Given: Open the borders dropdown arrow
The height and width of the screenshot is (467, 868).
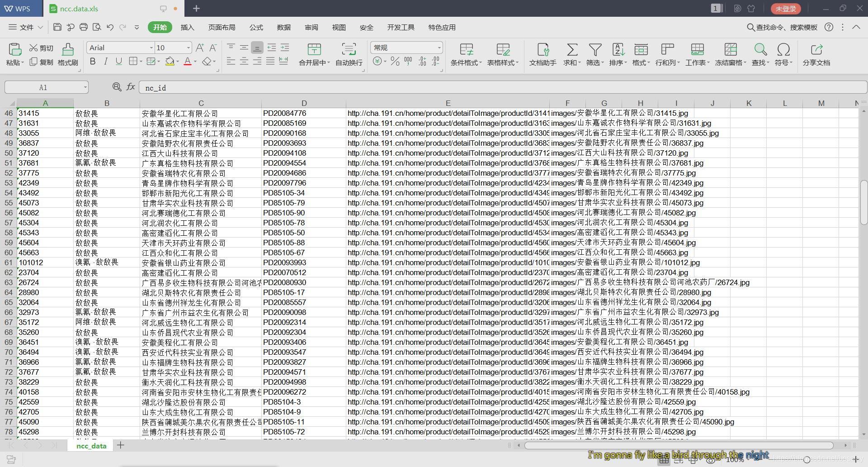Looking at the screenshot, I should (x=141, y=62).
